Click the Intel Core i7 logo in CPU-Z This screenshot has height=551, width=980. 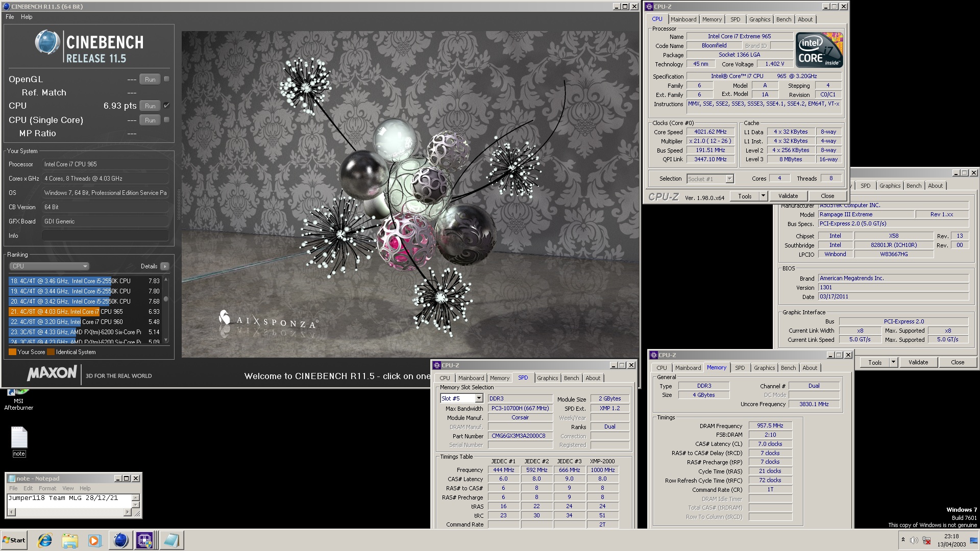pyautogui.click(x=819, y=50)
